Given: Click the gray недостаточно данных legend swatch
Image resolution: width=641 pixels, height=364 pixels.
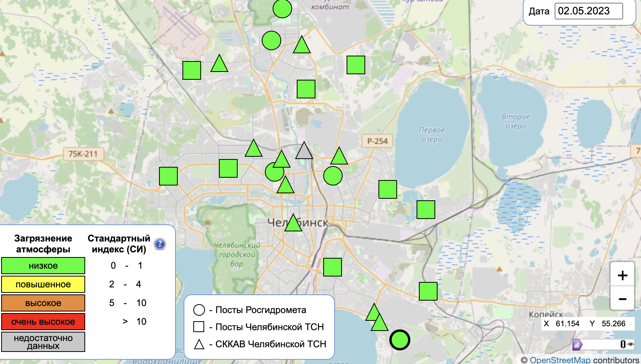Looking at the screenshot, I should (43, 342).
